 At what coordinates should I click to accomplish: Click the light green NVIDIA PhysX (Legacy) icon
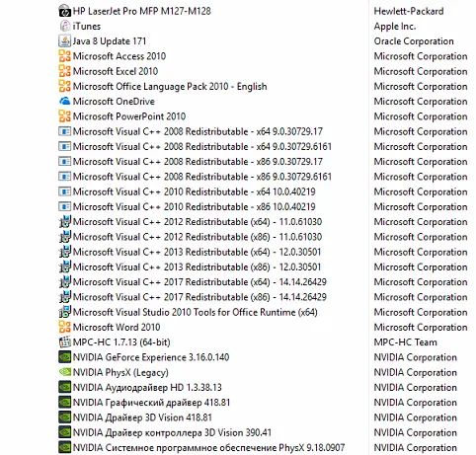[64, 372]
